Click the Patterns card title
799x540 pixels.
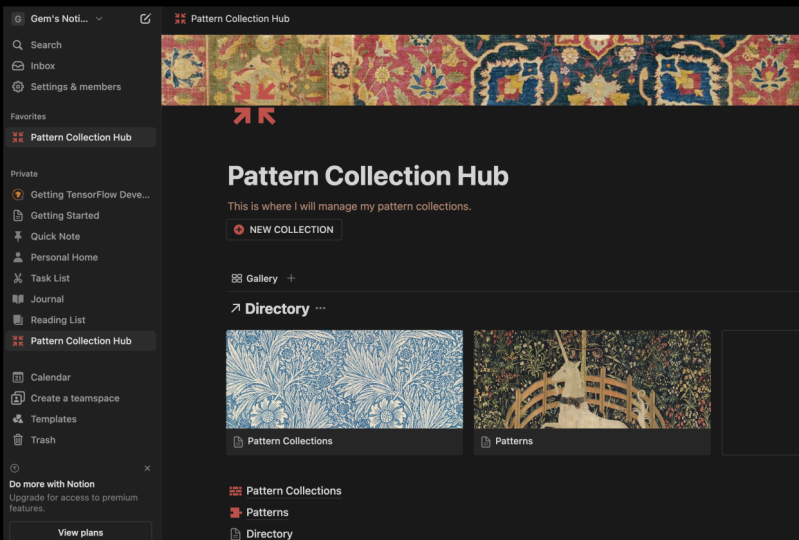point(514,441)
